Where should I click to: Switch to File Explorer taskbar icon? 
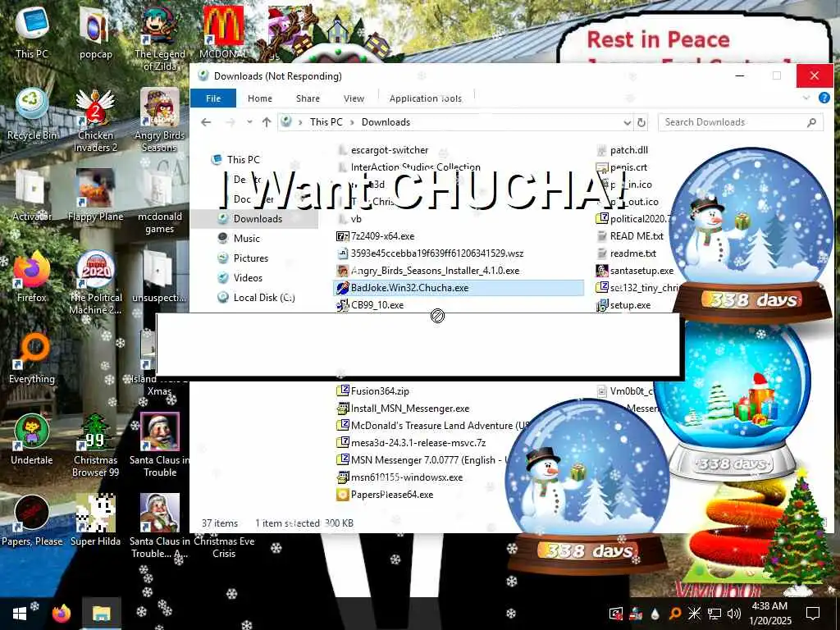[101, 614]
